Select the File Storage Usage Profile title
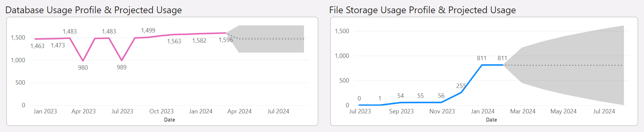 423,10
